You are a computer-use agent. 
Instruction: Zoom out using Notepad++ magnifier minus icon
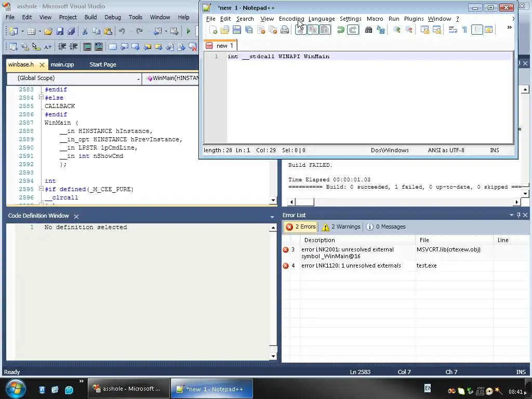[408, 30]
